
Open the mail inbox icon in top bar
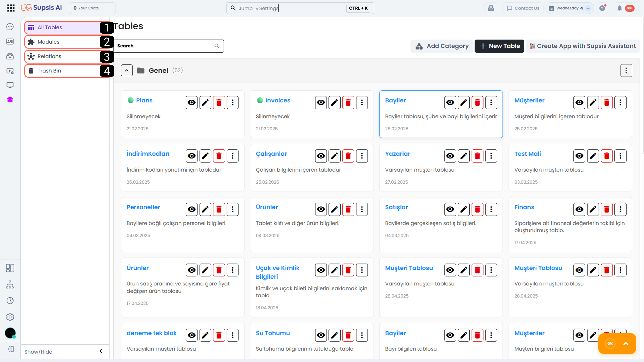click(x=491, y=8)
